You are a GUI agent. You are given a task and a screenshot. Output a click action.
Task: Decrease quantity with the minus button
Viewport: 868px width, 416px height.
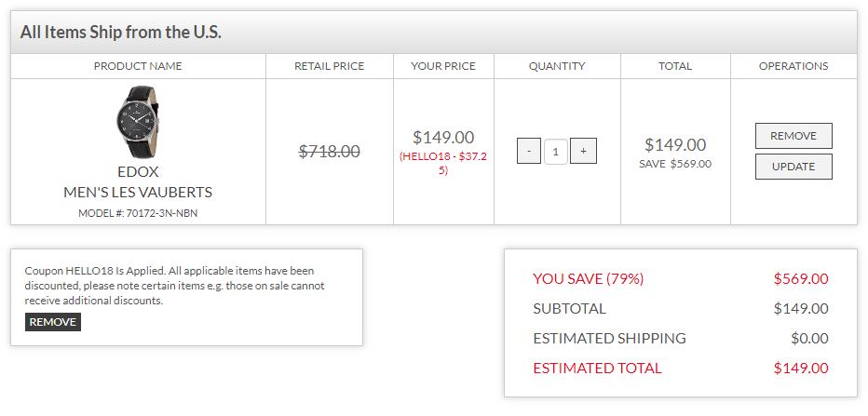(x=528, y=151)
